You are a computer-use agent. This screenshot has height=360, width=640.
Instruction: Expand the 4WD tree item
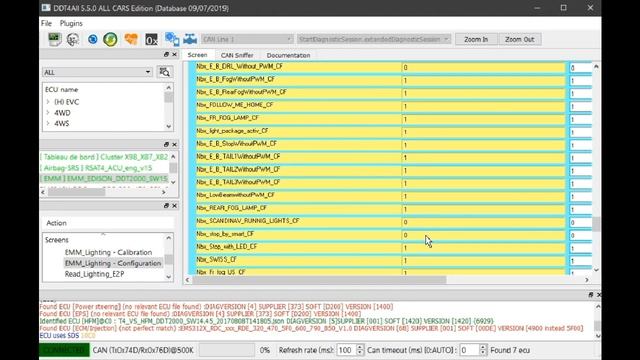tap(48, 113)
